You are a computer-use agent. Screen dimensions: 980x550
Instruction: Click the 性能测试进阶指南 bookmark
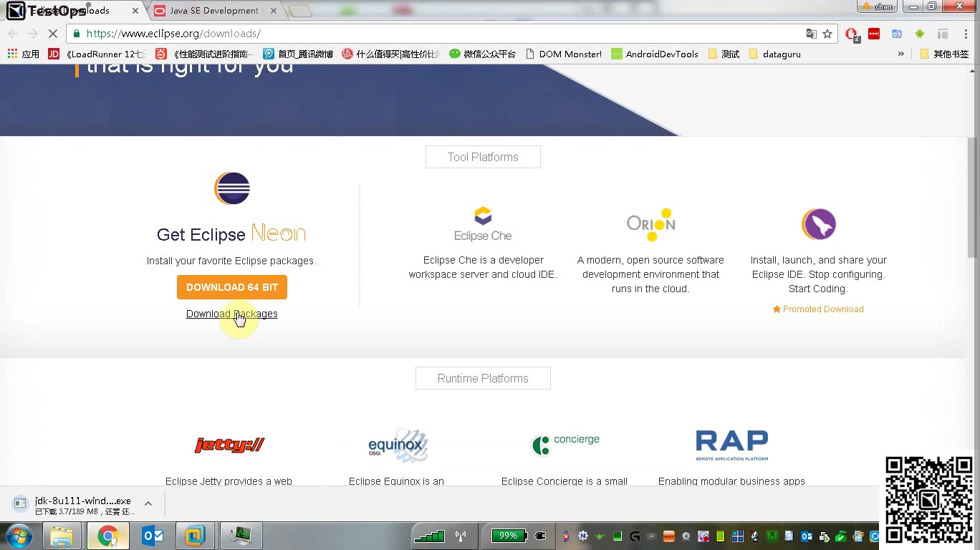pos(204,54)
